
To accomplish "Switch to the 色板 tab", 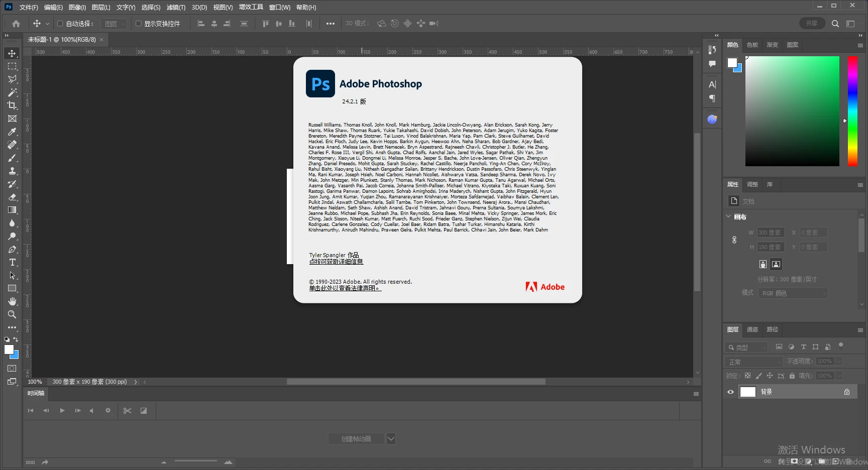I will coord(752,45).
